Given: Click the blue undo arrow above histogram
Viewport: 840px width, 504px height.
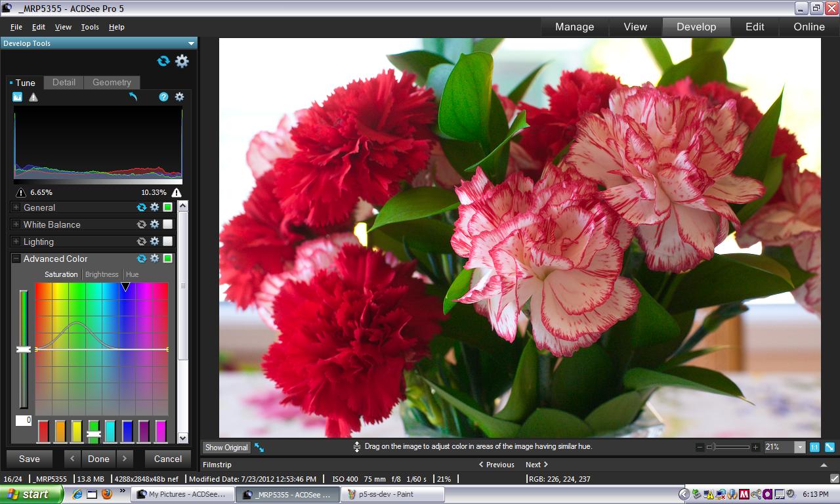Looking at the screenshot, I should pos(133,97).
